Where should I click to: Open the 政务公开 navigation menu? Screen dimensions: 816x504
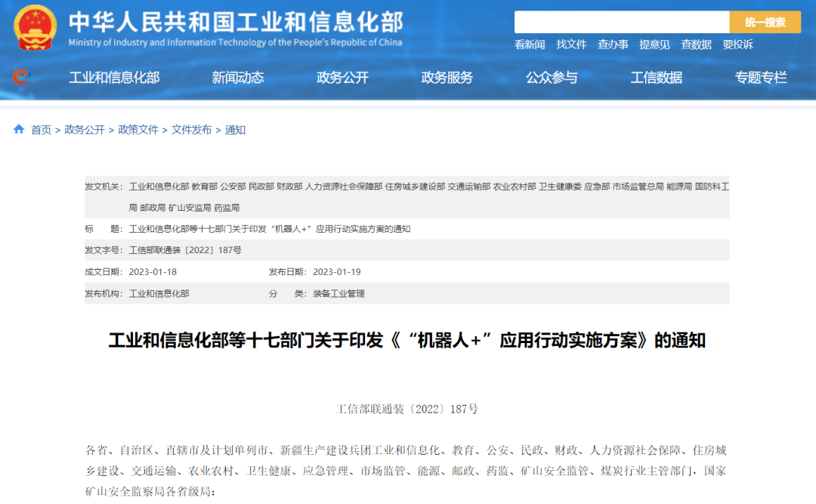(342, 78)
